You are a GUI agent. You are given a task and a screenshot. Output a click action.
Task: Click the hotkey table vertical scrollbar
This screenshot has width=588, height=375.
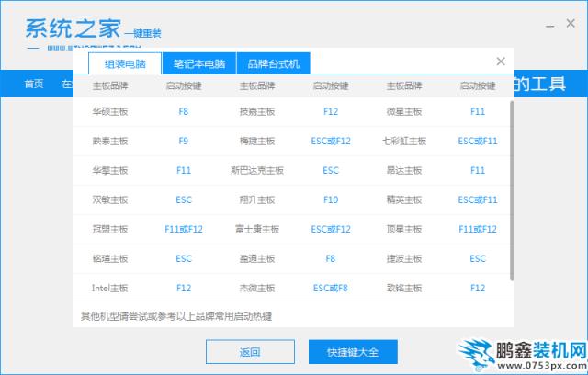pos(512,190)
